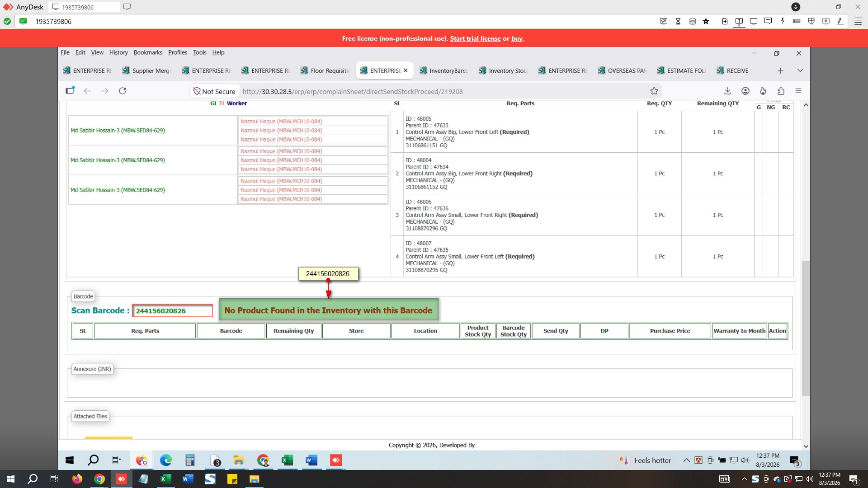This screenshot has height=488, width=868.
Task: Click the Scan Barcode input field
Action: [x=172, y=311]
